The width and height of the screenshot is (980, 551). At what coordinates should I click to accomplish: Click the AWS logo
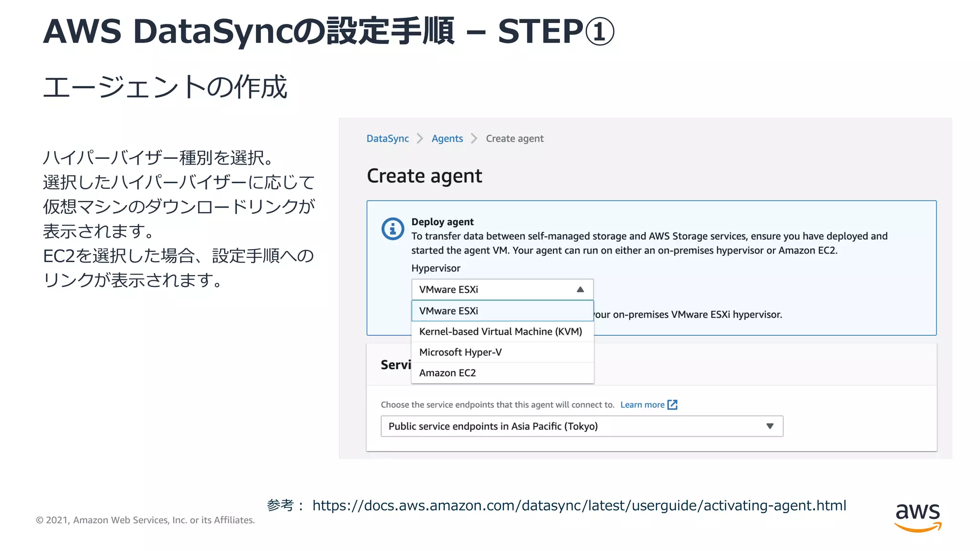[918, 517]
